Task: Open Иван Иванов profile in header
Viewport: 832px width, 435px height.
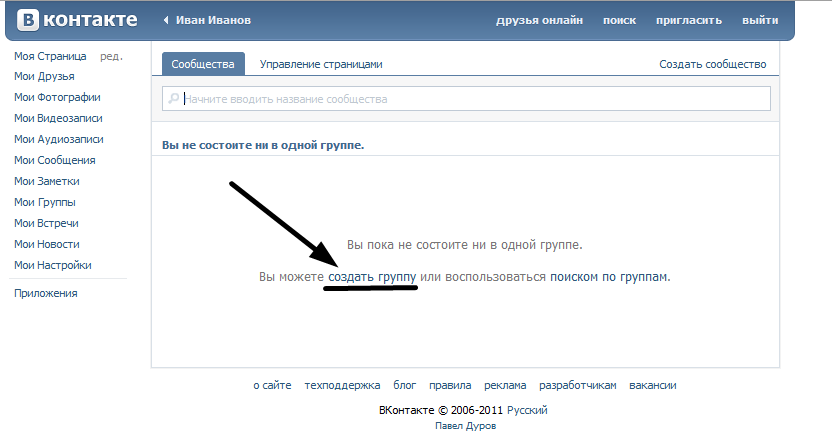Action: [213, 20]
